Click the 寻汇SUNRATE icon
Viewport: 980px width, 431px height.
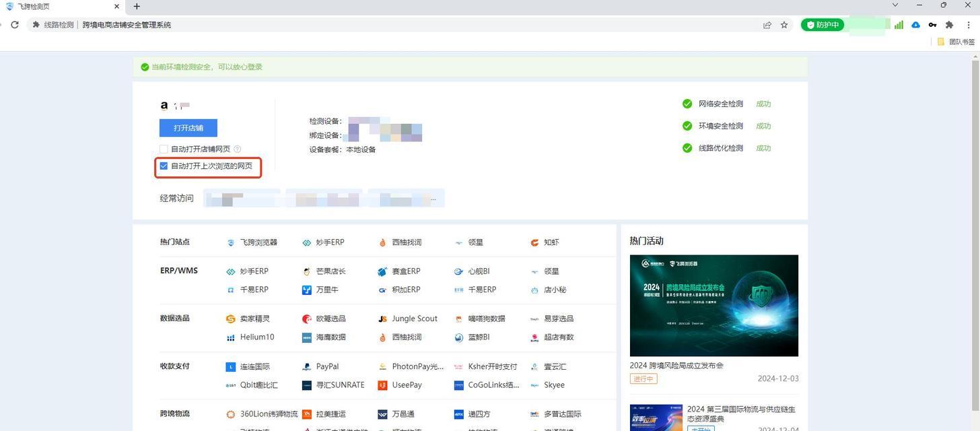click(307, 385)
